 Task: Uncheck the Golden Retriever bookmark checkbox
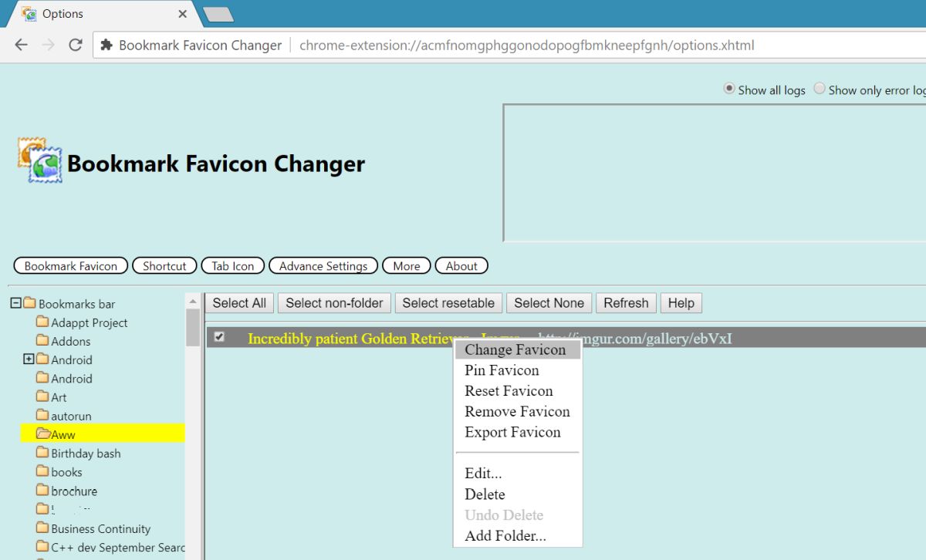219,337
